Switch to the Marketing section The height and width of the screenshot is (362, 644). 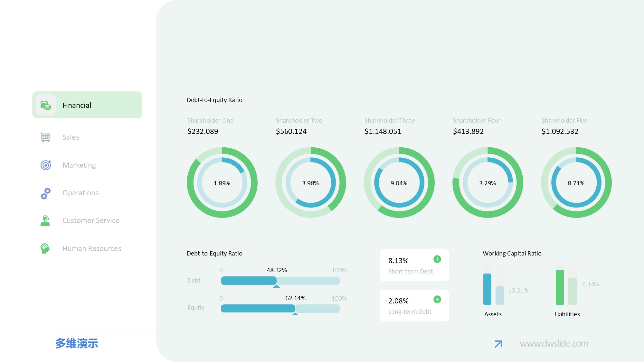pyautogui.click(x=79, y=165)
